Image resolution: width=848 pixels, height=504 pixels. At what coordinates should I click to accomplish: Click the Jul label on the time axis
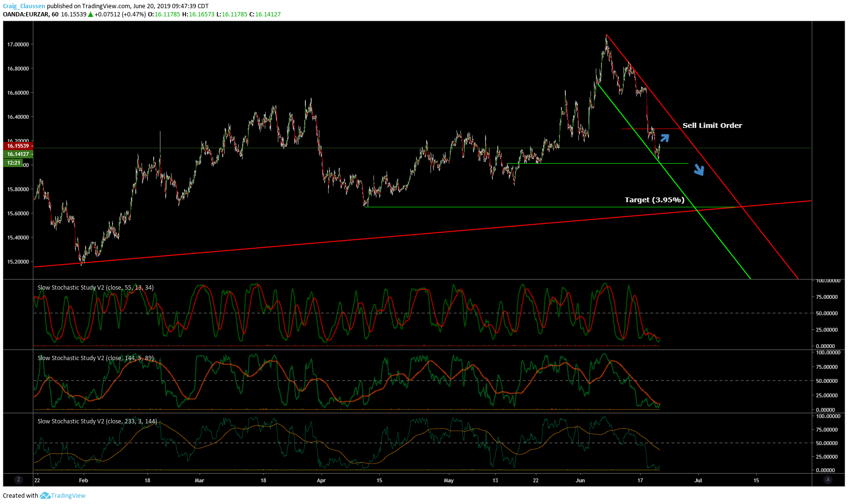click(698, 480)
